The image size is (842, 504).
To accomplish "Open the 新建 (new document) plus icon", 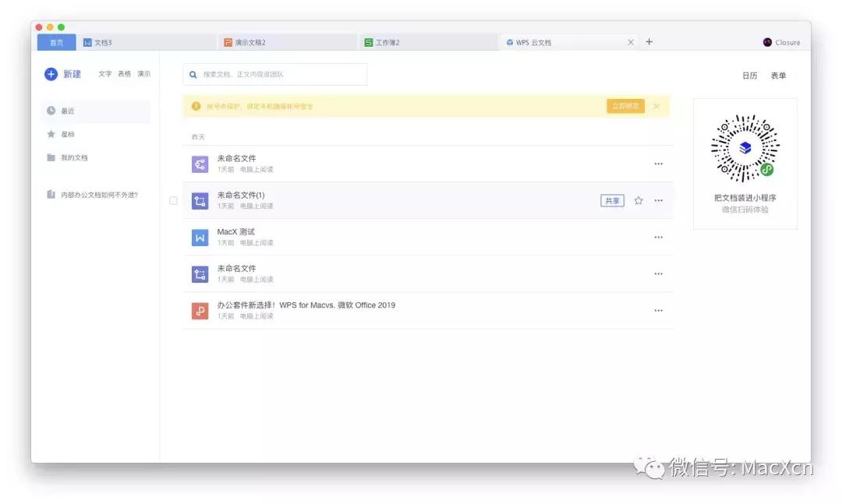I will (51, 74).
